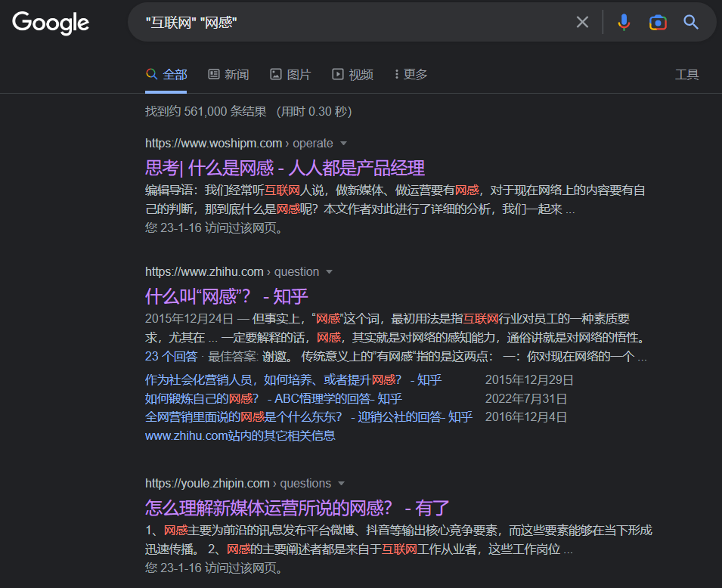
Task: Click the https://youle.zhipin.com URL text
Action: pos(207,484)
